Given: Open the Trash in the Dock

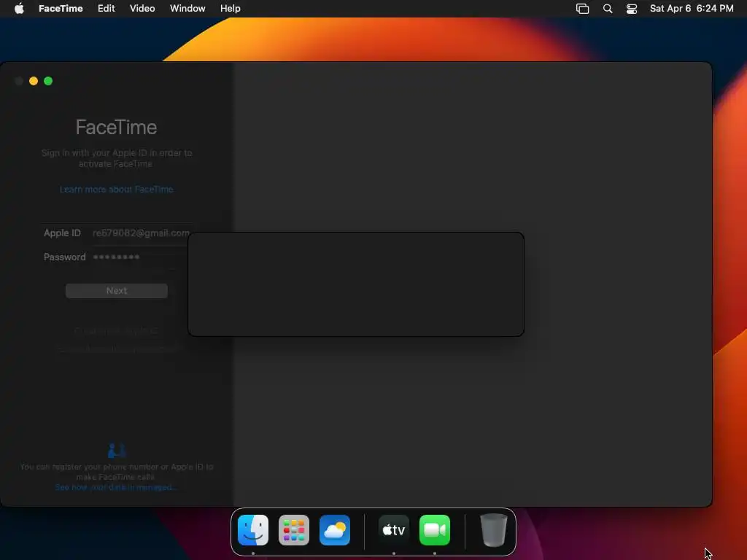Looking at the screenshot, I should pos(494,530).
